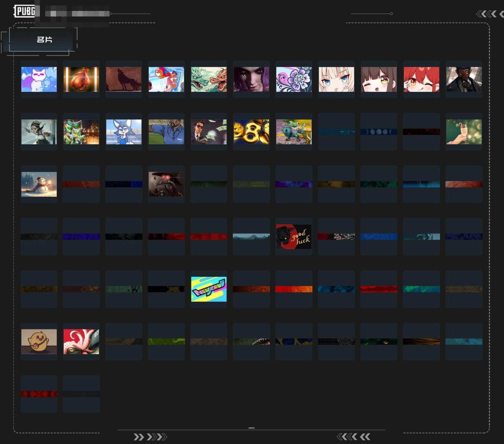Select the howling wolf silhouette nameplate
The width and height of the screenshot is (504, 444).
124,79
